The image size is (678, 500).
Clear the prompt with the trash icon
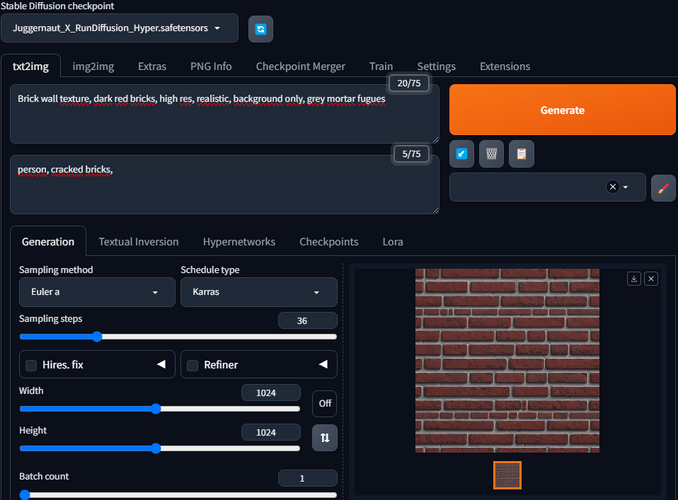pyautogui.click(x=491, y=154)
